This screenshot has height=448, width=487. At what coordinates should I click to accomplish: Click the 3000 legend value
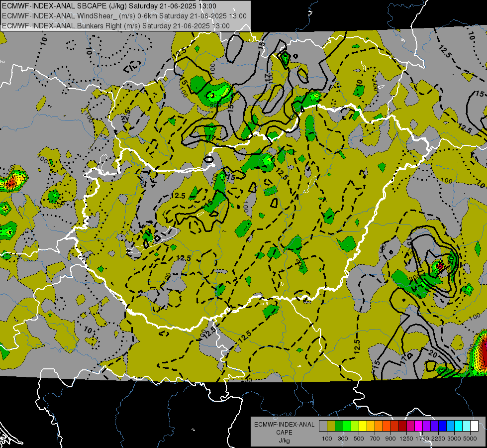pyautogui.click(x=454, y=439)
